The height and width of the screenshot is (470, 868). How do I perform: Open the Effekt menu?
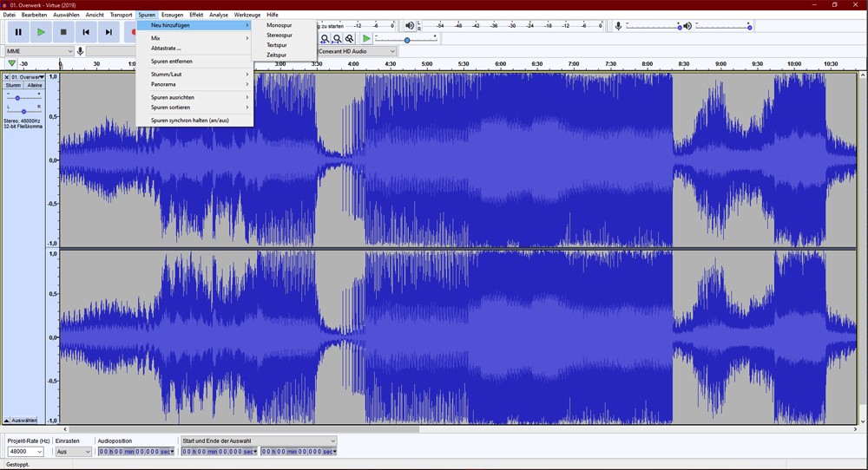pyautogui.click(x=196, y=15)
